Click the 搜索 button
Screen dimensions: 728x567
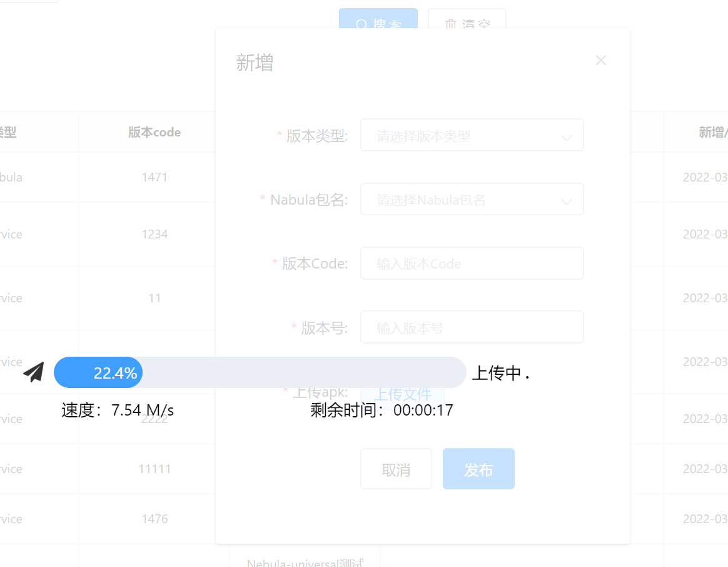378,24
